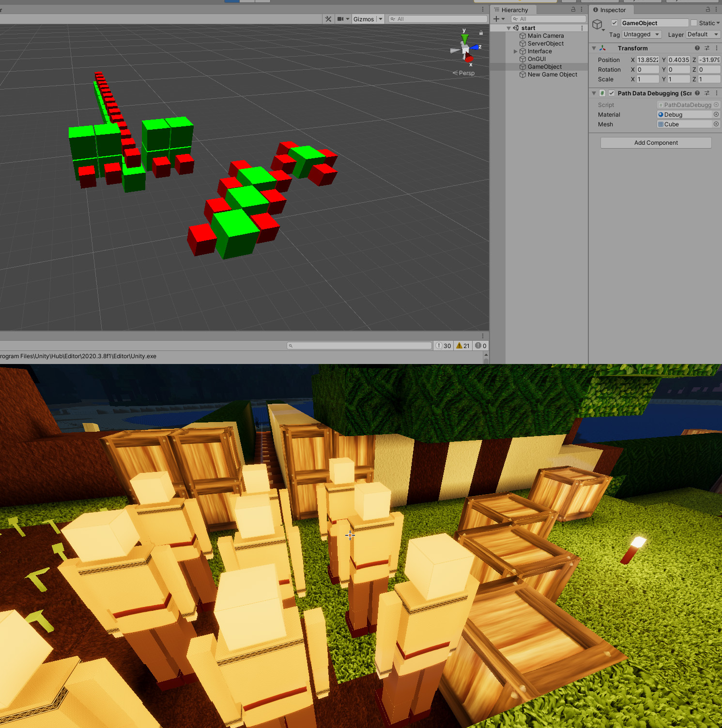Click the Debug material object field
722x728 pixels.
685,114
